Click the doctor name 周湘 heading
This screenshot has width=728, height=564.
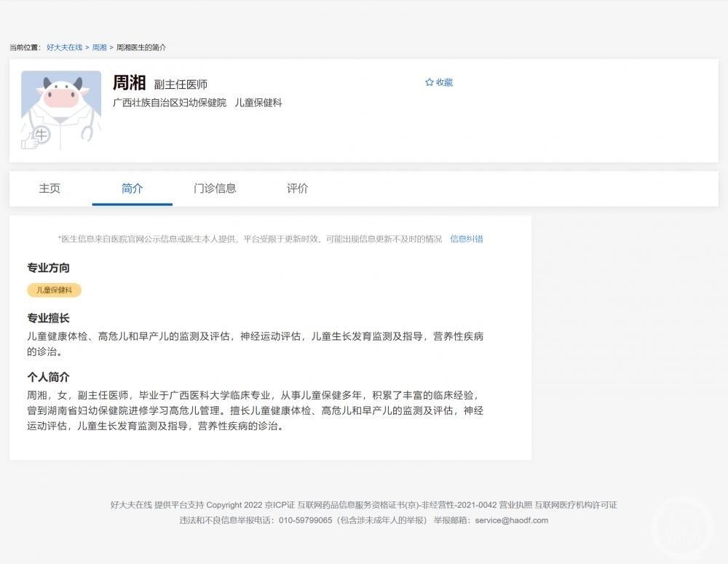coord(129,83)
